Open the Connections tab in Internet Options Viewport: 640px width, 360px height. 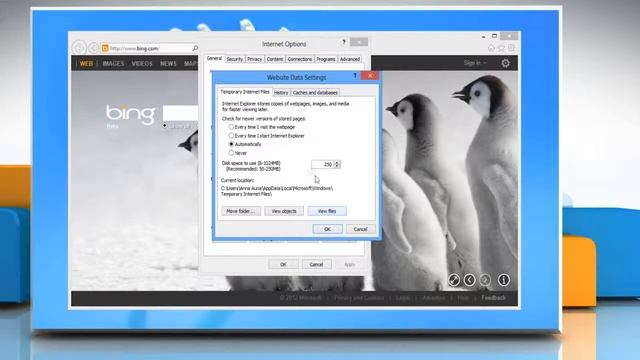click(x=300, y=59)
